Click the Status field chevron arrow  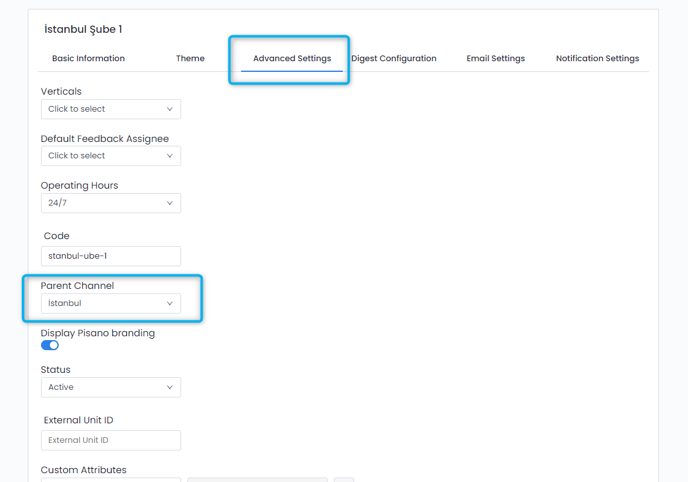169,387
